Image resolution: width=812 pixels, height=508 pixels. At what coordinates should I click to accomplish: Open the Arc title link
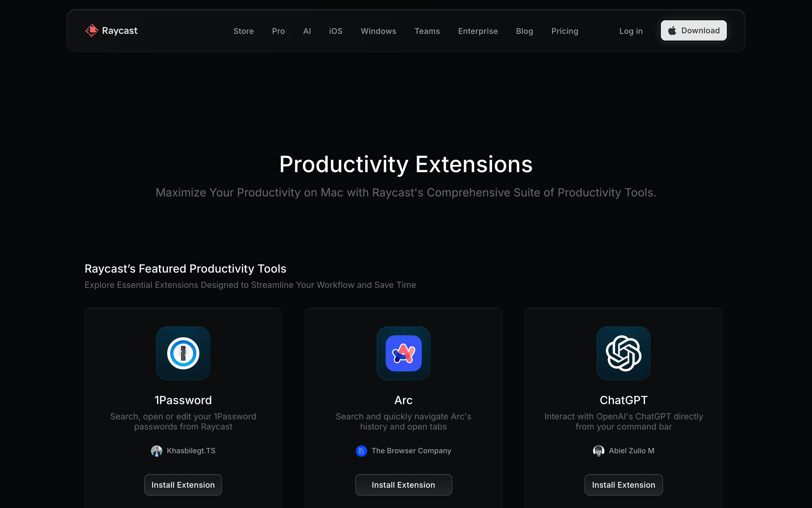tap(404, 400)
